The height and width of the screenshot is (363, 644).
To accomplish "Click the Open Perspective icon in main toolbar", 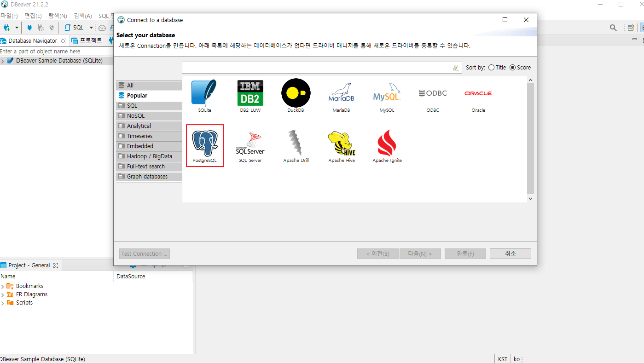I will tap(631, 28).
